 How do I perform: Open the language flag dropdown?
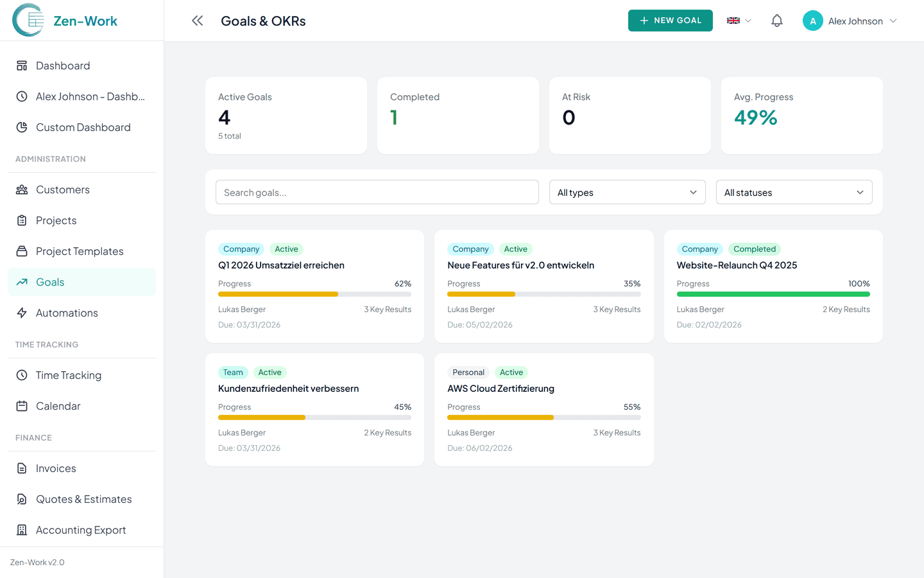pyautogui.click(x=738, y=20)
